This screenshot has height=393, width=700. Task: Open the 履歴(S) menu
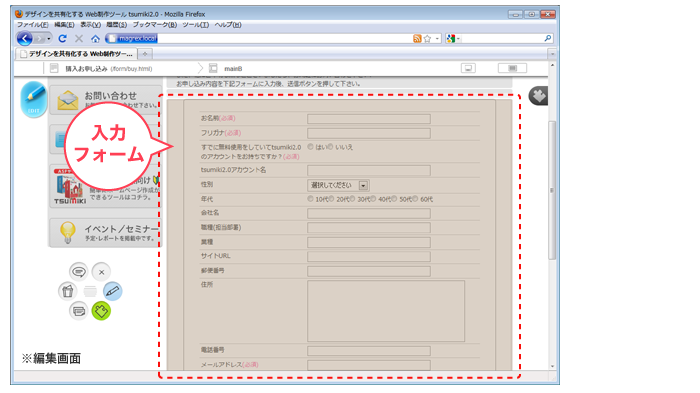click(x=117, y=25)
